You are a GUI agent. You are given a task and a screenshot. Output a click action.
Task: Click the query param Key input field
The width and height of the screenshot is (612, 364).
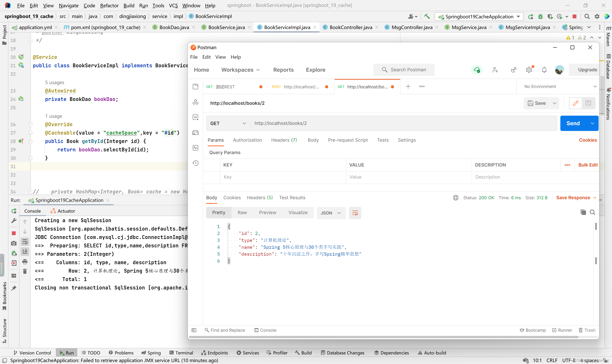(283, 177)
